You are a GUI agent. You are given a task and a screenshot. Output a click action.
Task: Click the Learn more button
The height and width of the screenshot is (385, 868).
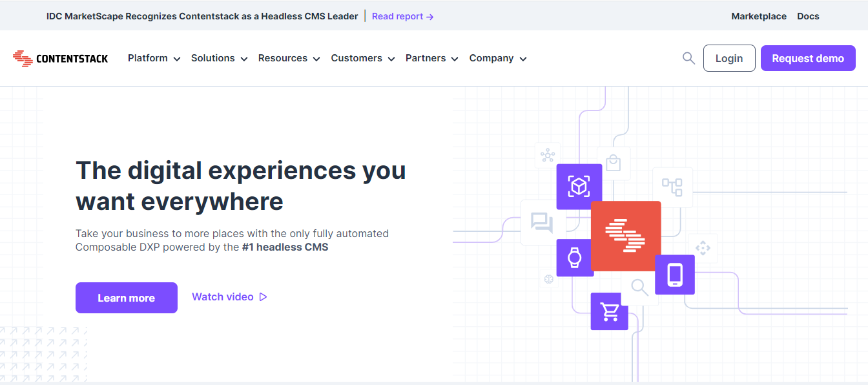pos(126,298)
